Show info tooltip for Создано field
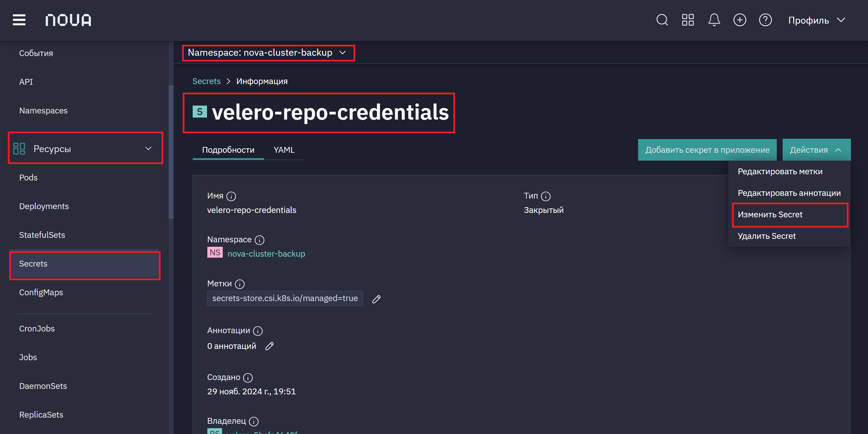Image resolution: width=868 pixels, height=434 pixels. 248,378
